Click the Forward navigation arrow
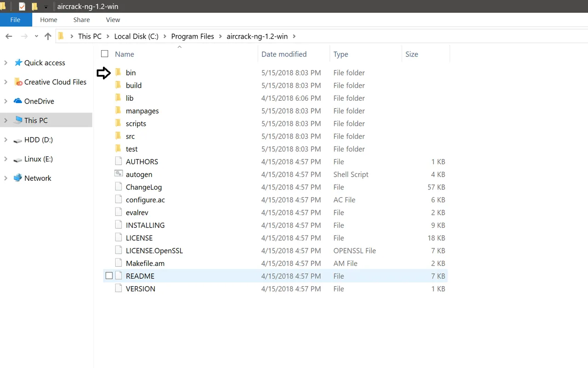The image size is (588, 368). [24, 36]
